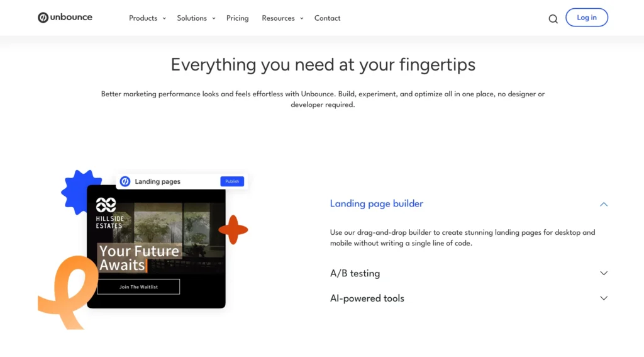644x357 pixels.
Task: Click the orange four-point star shape
Action: (233, 230)
